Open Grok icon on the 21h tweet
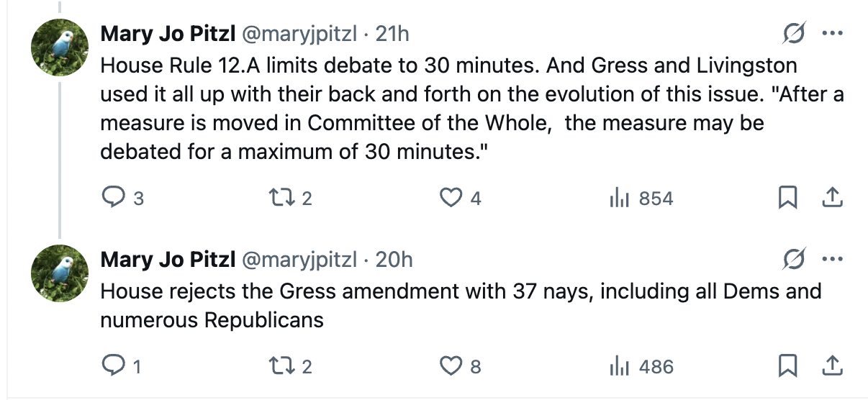 point(795,34)
